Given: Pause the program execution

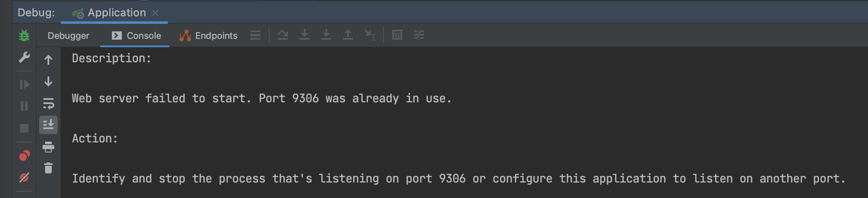Looking at the screenshot, I should point(24,106).
